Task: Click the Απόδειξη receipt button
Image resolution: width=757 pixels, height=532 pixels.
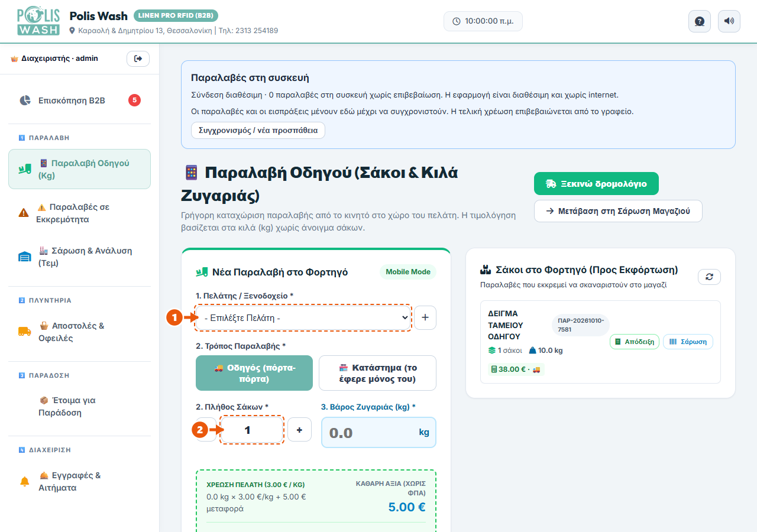Action: 634,342
